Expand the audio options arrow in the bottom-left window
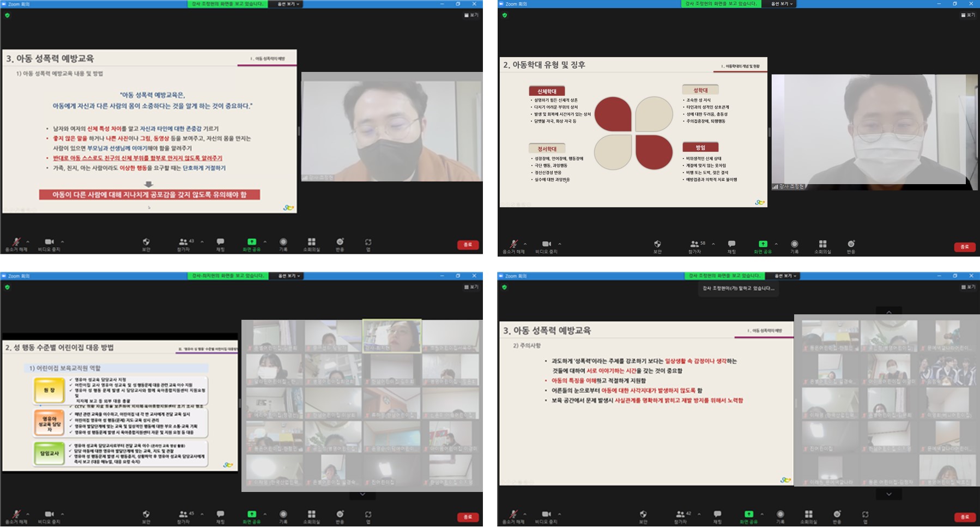This screenshot has height=529, width=980. 28,514
